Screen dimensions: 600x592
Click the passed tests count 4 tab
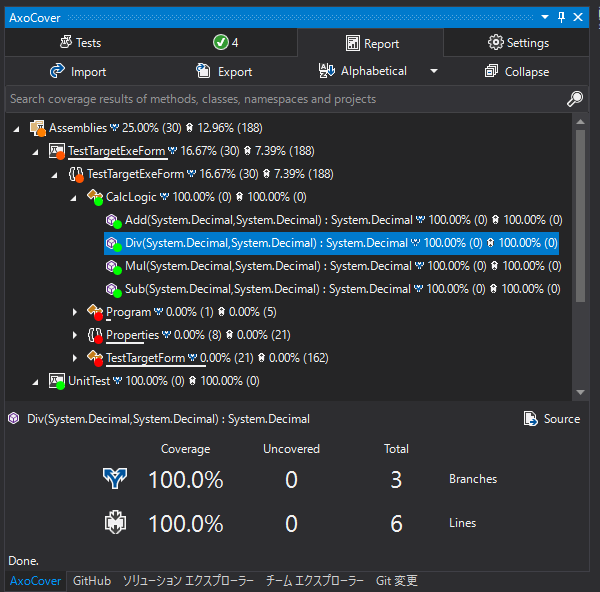tap(225, 42)
